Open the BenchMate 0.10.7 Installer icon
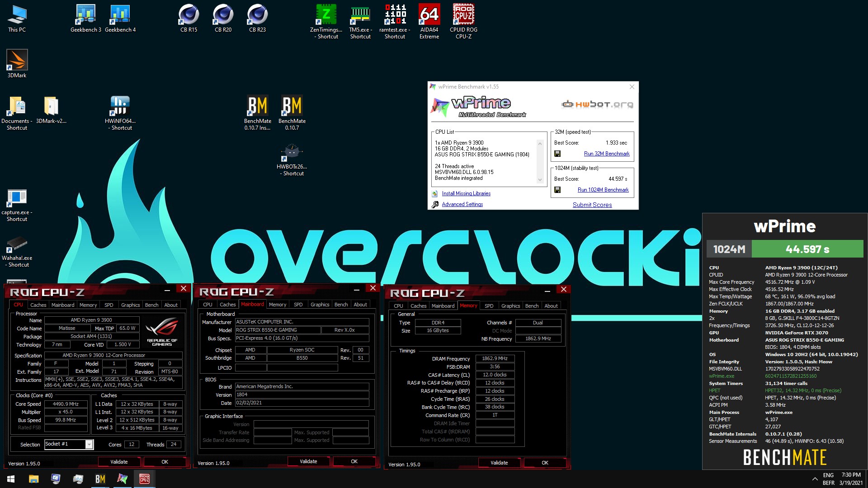 258,113
